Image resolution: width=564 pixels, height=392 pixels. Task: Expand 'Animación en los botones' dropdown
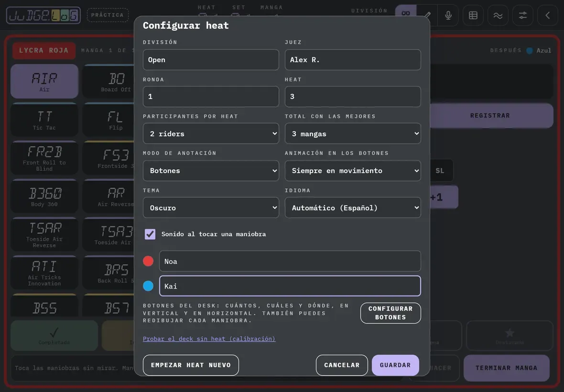(353, 171)
